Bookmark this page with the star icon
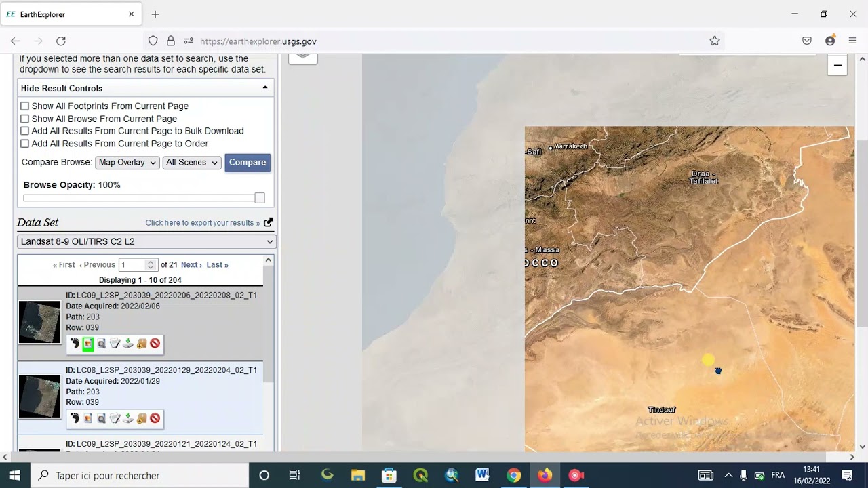This screenshot has height=488, width=868. pos(715,41)
